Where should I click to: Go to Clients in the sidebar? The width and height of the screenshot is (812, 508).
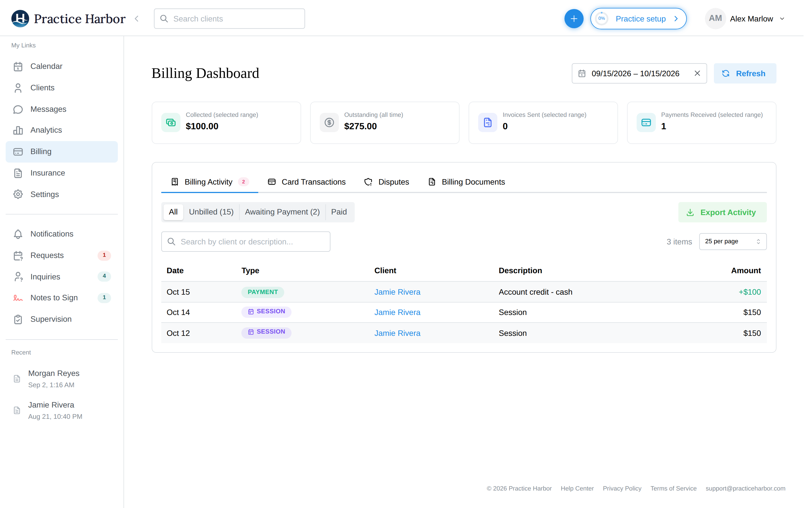click(62, 88)
